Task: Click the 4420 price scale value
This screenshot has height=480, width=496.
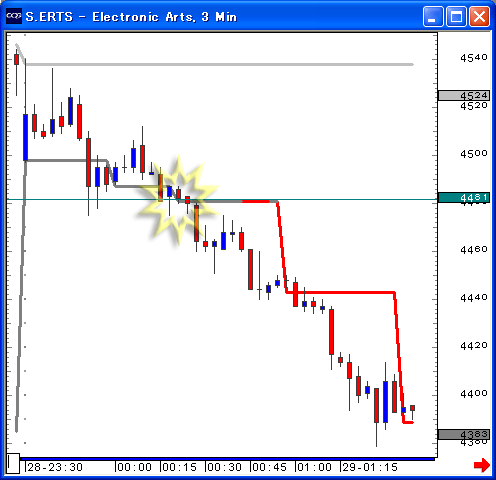Action: [474, 345]
